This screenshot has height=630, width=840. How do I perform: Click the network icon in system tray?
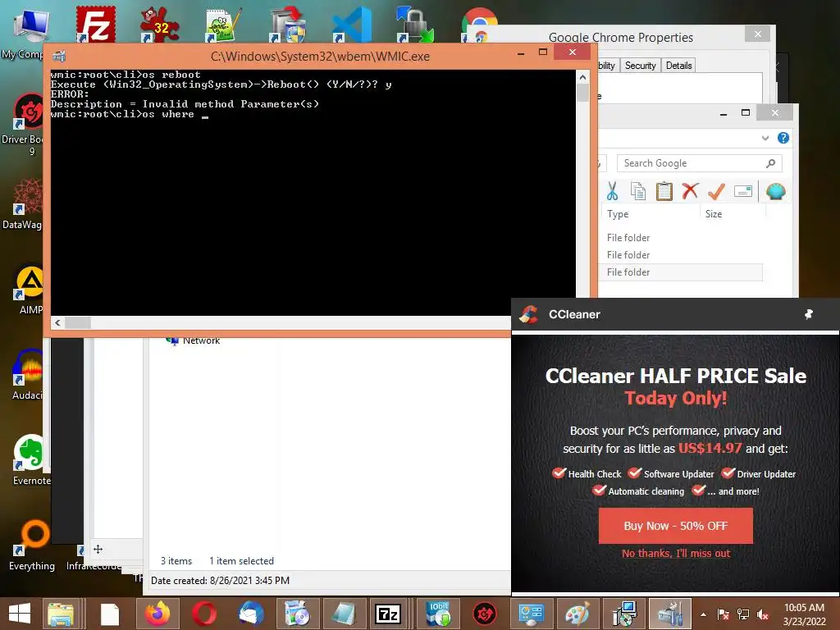743,614
